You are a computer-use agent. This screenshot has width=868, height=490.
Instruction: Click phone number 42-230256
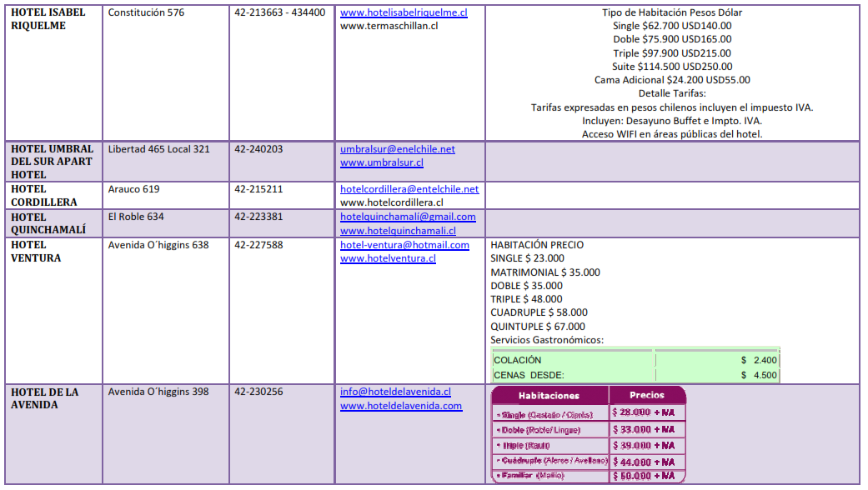258,392
